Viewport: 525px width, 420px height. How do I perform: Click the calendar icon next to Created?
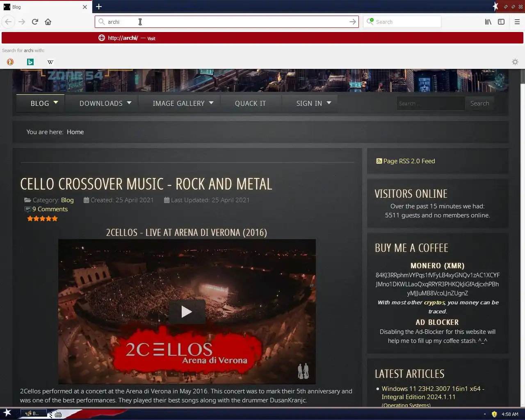click(x=86, y=200)
